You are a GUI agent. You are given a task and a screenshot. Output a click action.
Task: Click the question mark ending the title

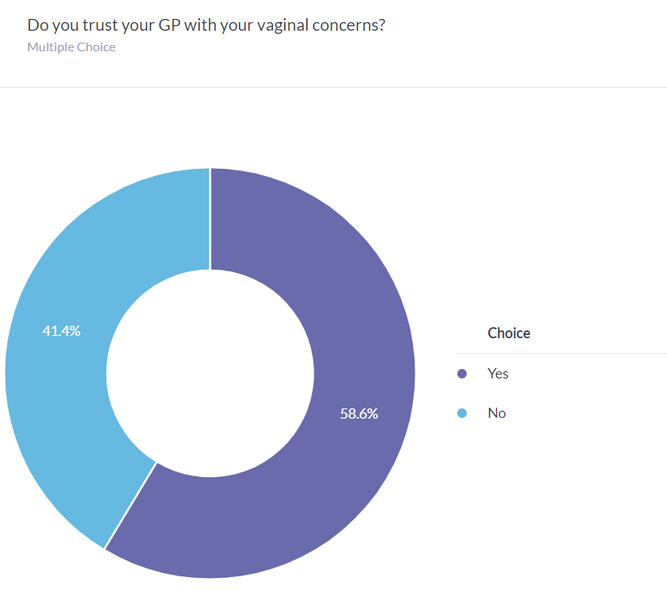(381, 24)
